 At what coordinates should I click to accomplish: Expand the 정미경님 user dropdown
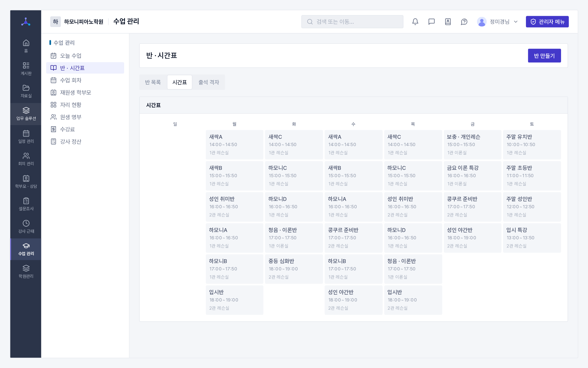coord(497,22)
